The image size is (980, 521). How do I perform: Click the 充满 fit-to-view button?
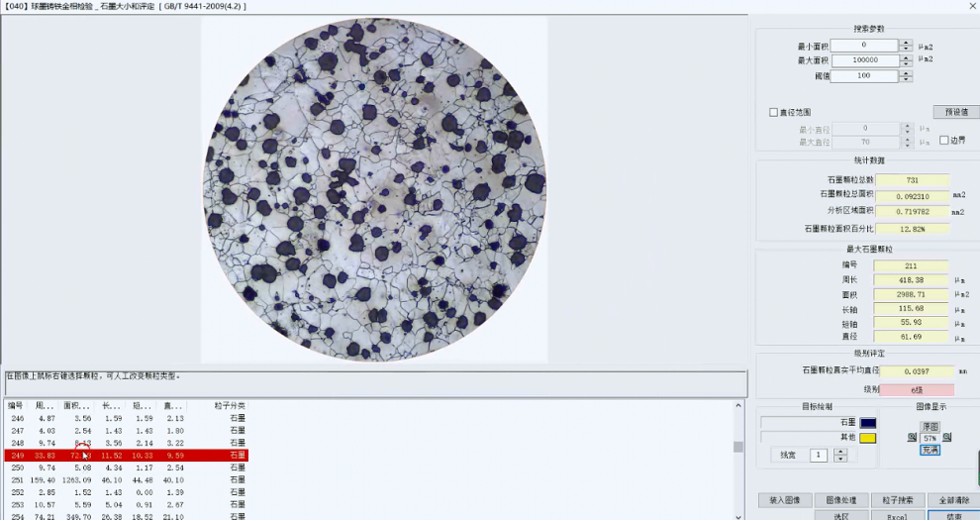click(x=930, y=450)
